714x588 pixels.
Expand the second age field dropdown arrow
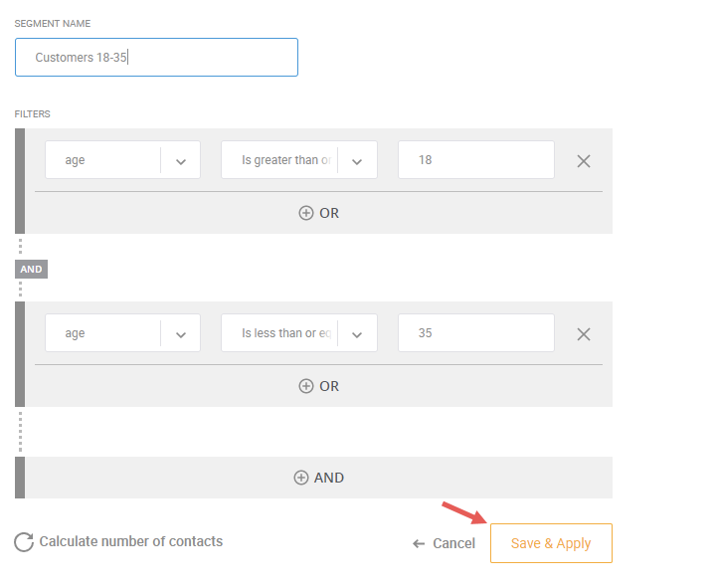[181, 334]
